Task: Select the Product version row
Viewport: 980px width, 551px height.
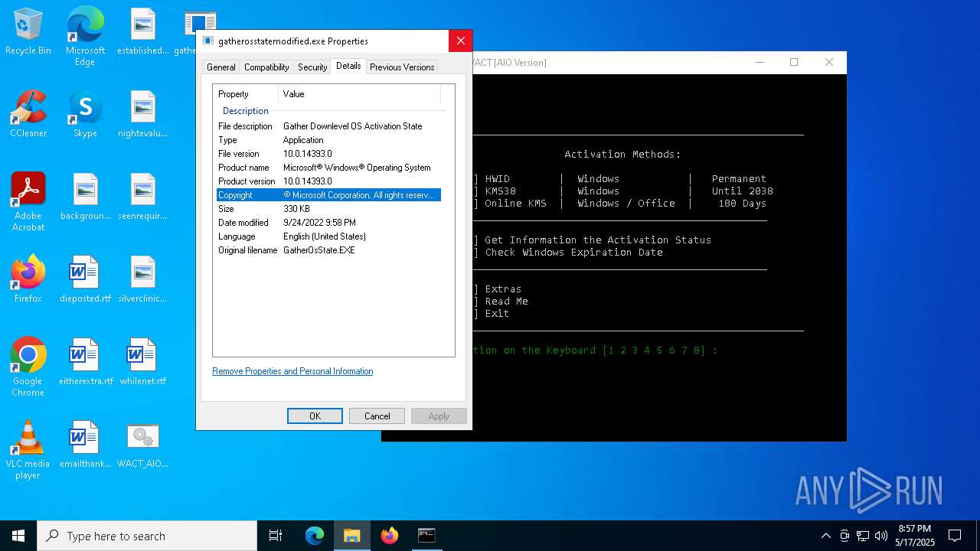Action: (x=328, y=181)
